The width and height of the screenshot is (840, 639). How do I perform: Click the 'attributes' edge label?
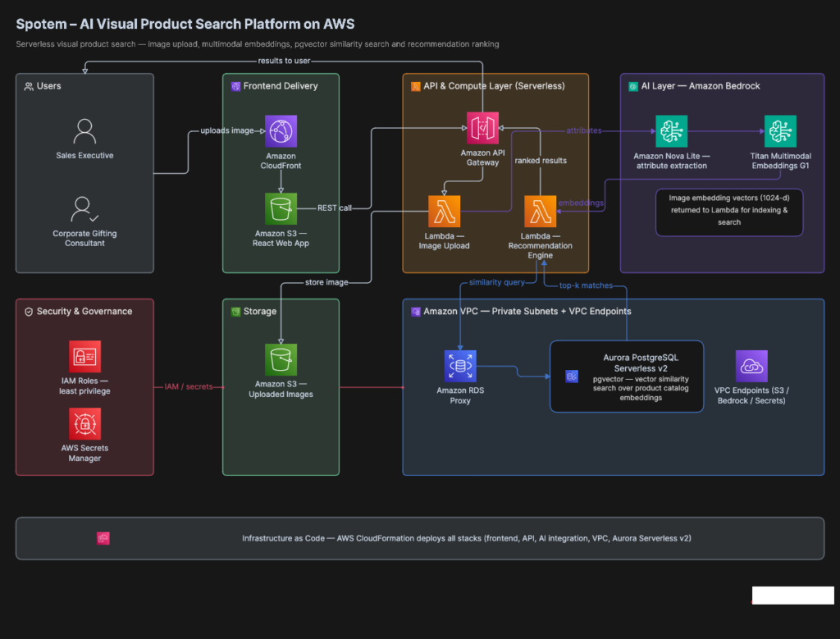tap(584, 130)
